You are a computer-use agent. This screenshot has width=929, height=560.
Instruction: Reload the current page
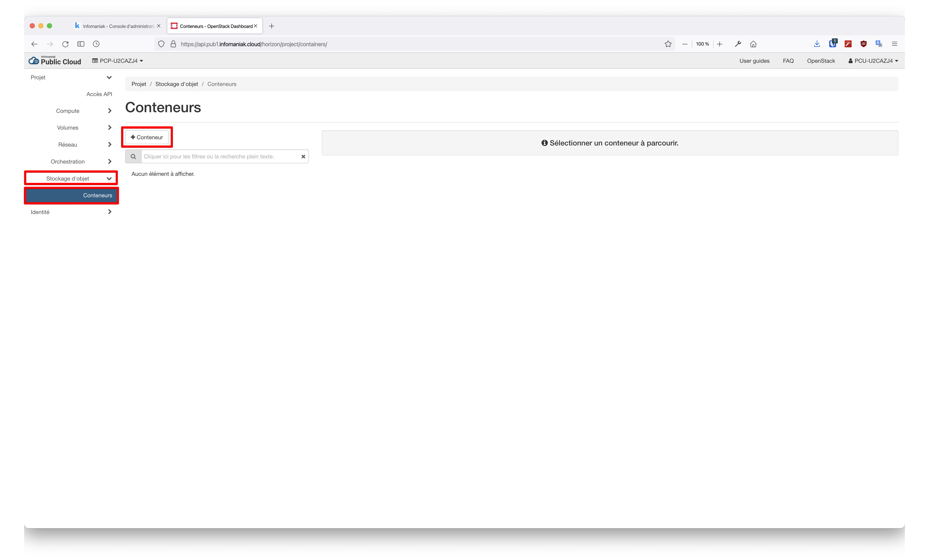65,44
